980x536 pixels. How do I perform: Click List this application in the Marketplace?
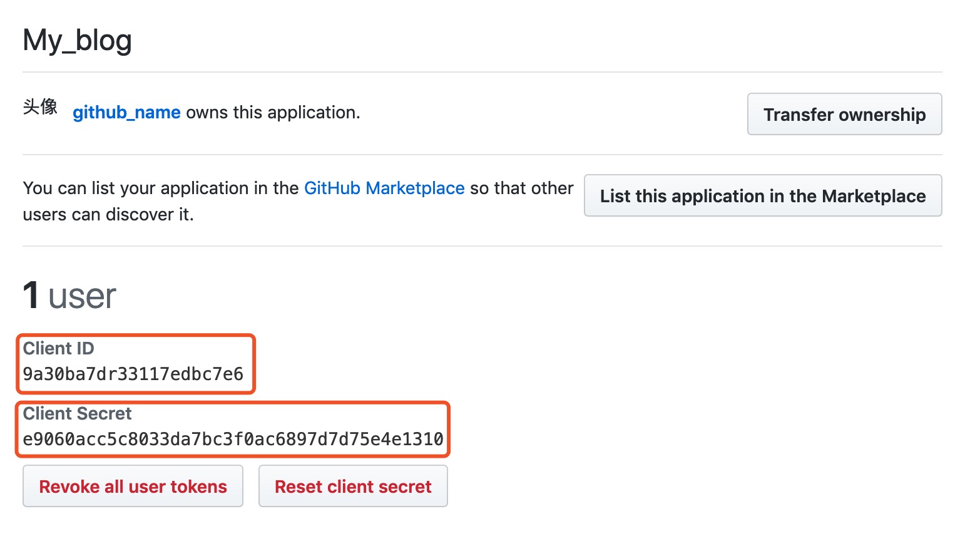763,196
